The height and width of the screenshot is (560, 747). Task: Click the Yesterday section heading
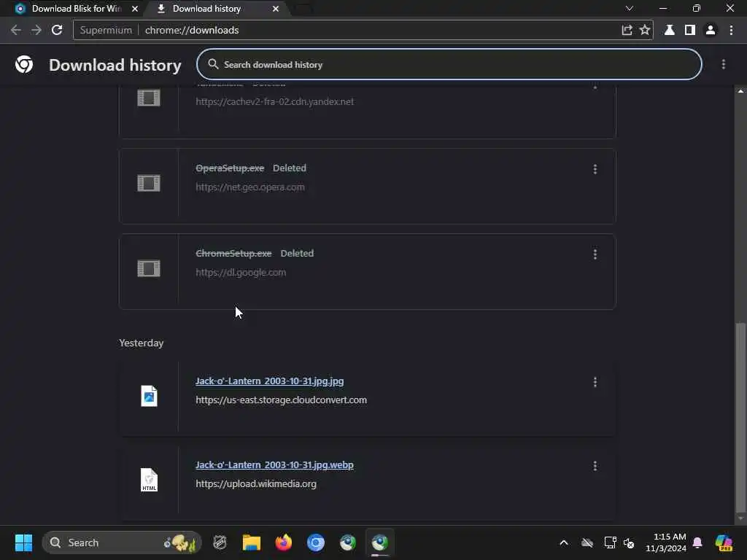tap(141, 343)
